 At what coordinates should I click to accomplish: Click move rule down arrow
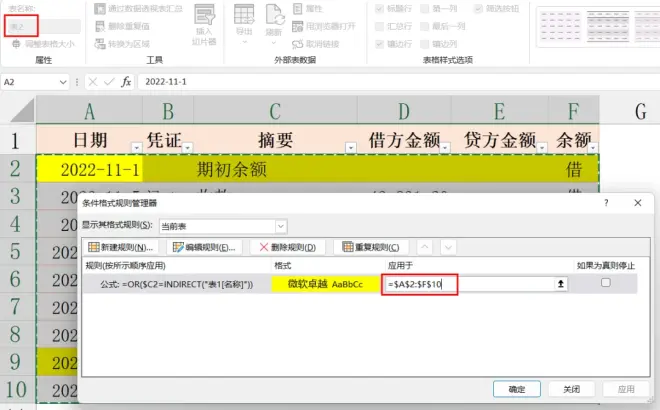click(448, 247)
